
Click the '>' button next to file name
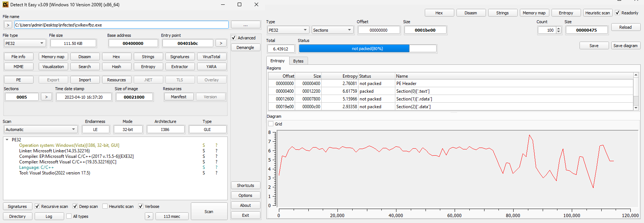8,25
